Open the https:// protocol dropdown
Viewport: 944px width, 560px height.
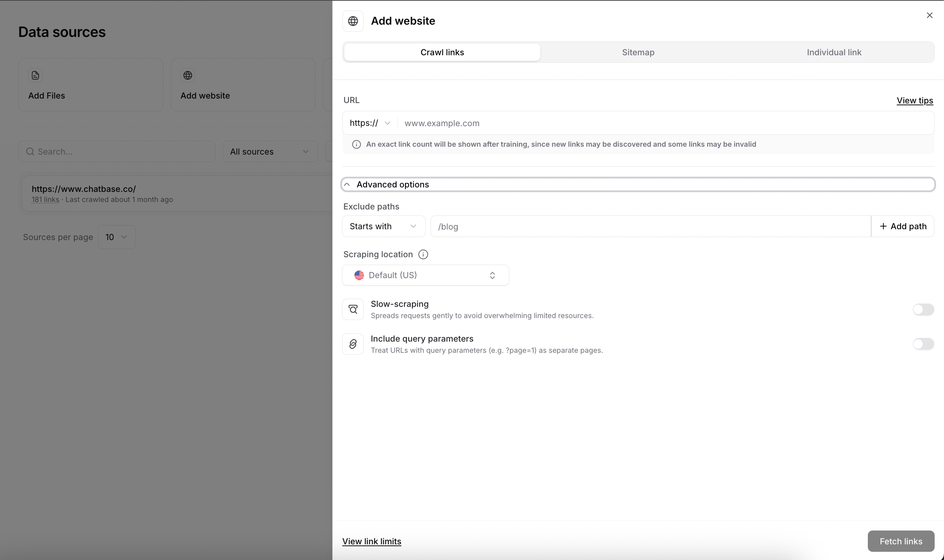click(x=370, y=123)
